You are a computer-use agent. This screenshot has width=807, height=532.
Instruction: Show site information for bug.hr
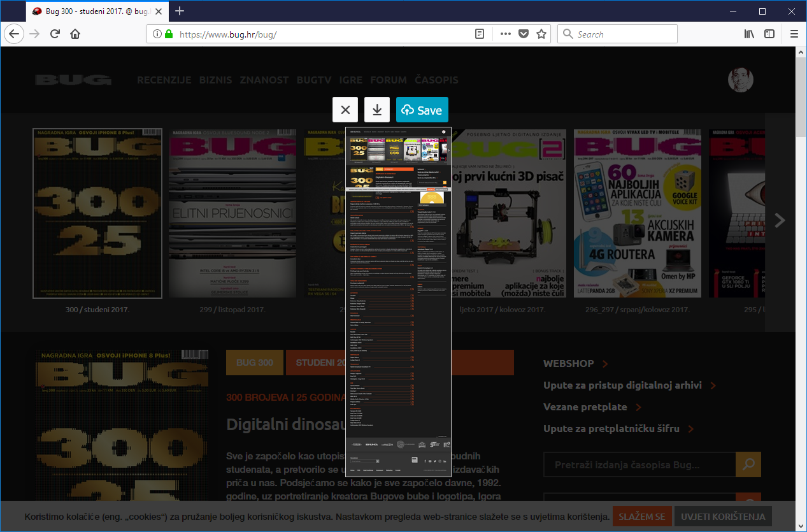point(157,34)
